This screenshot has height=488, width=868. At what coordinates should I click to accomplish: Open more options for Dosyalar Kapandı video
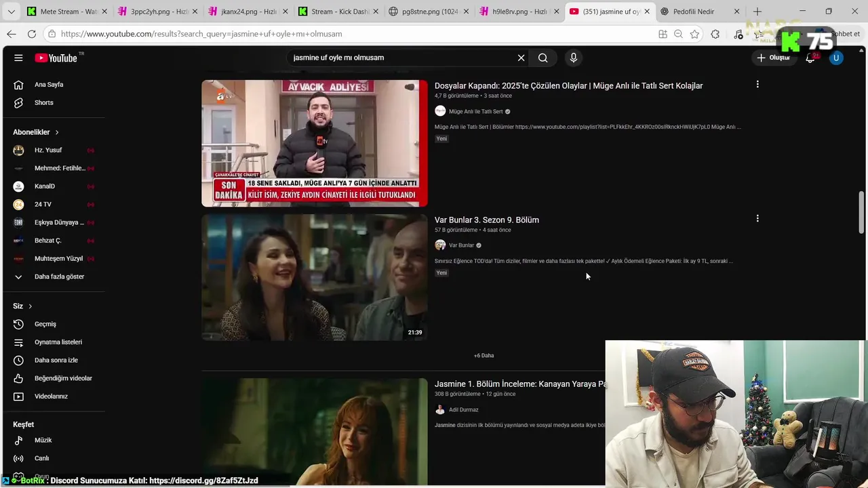click(757, 85)
